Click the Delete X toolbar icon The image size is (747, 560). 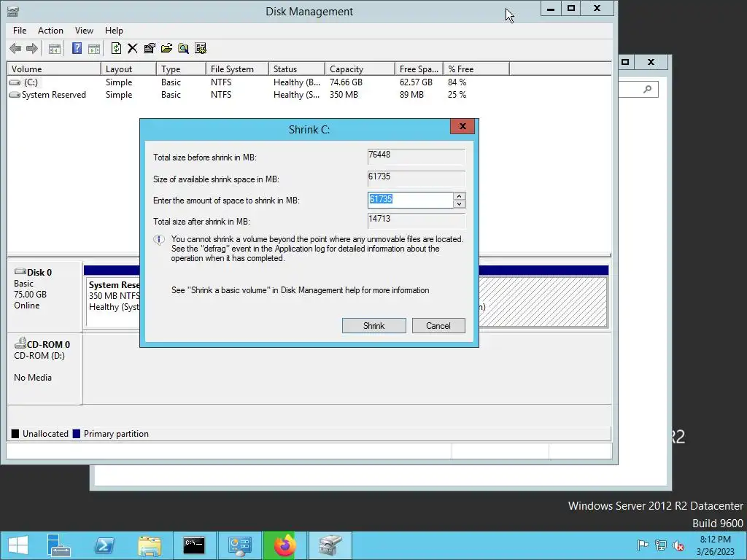133,48
